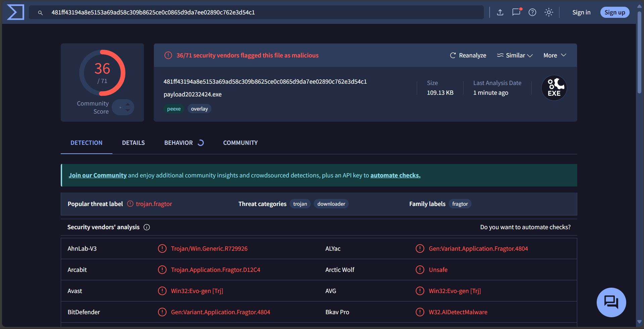The width and height of the screenshot is (644, 329).
Task: Click the Join our Community link
Action: (x=98, y=175)
